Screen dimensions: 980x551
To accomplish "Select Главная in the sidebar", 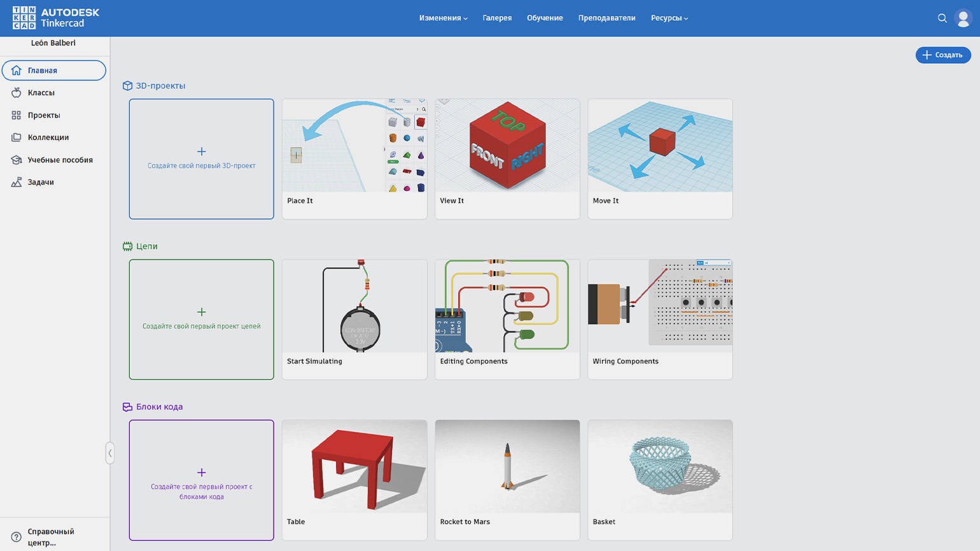I will pyautogui.click(x=54, y=71).
